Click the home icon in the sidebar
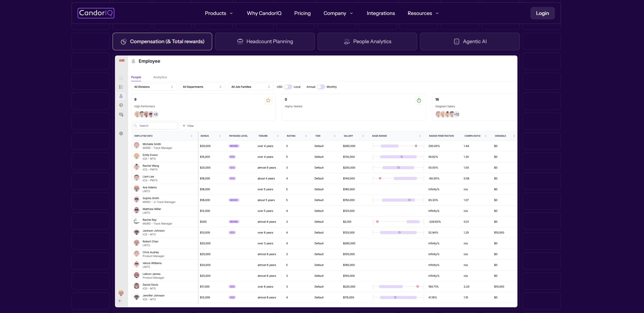The height and width of the screenshot is (313, 644). tap(121, 78)
